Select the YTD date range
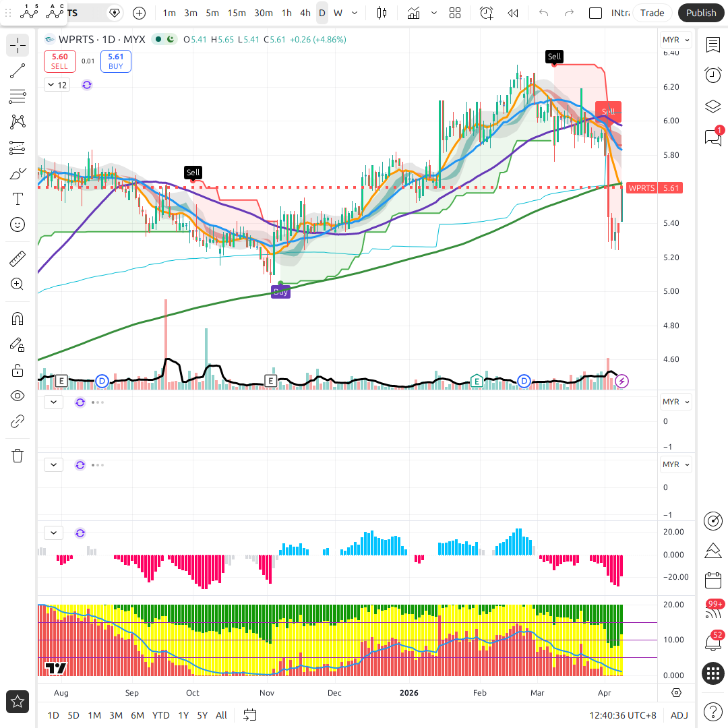Screen dimensions: 728x728 160,715
